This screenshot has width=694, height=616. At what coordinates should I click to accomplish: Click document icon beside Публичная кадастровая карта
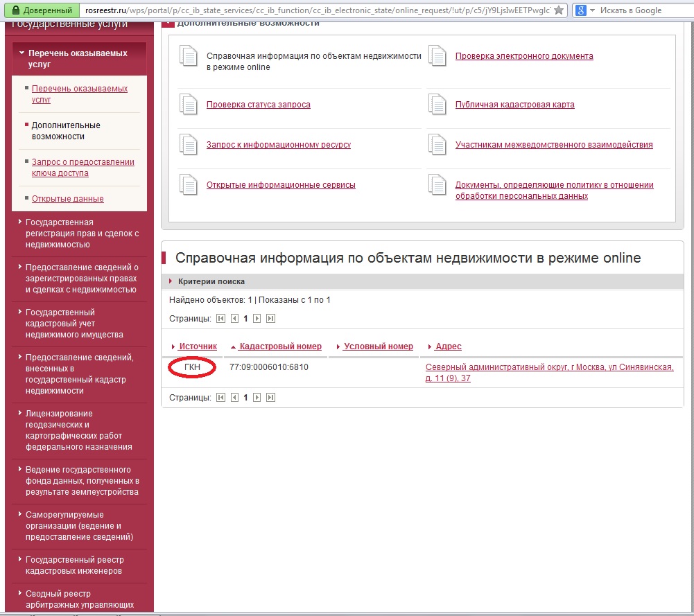tap(437, 105)
